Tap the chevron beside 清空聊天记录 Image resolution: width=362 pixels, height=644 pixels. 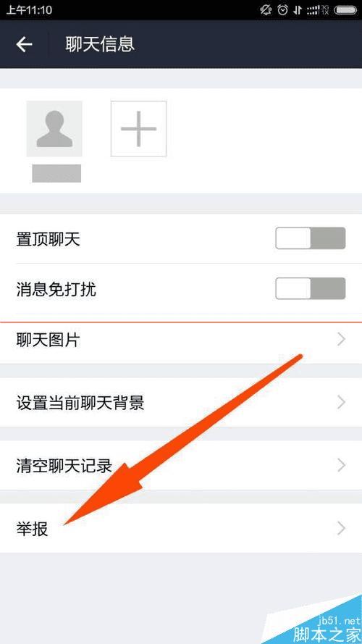click(341, 465)
